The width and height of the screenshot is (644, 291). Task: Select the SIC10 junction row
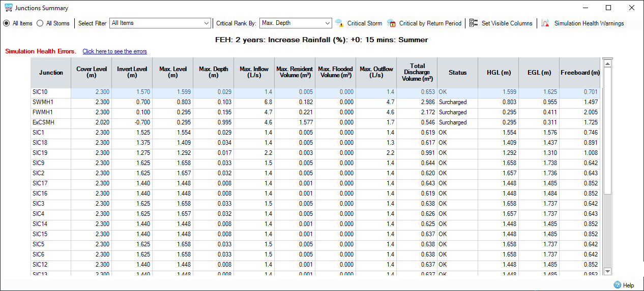pyautogui.click(x=315, y=92)
